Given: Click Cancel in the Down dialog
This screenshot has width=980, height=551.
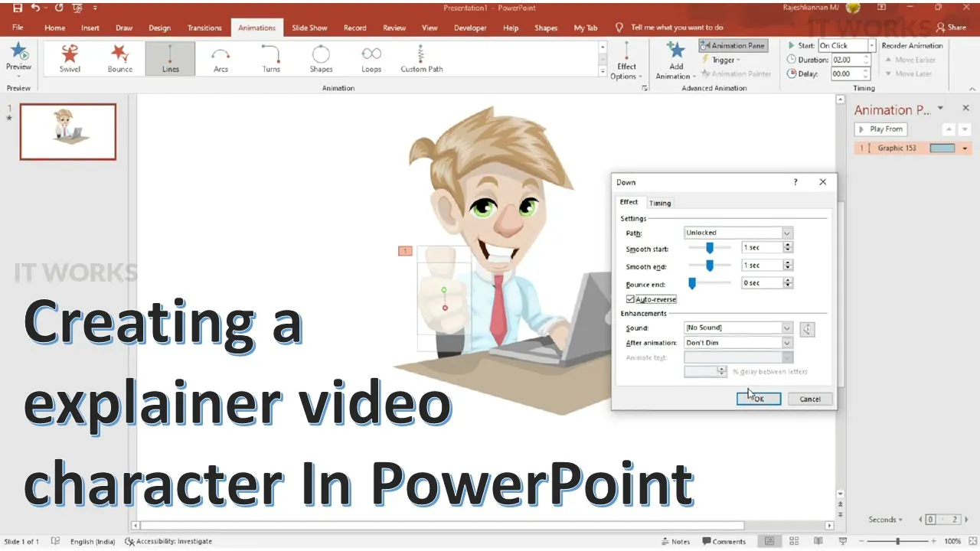Looking at the screenshot, I should click(x=810, y=399).
